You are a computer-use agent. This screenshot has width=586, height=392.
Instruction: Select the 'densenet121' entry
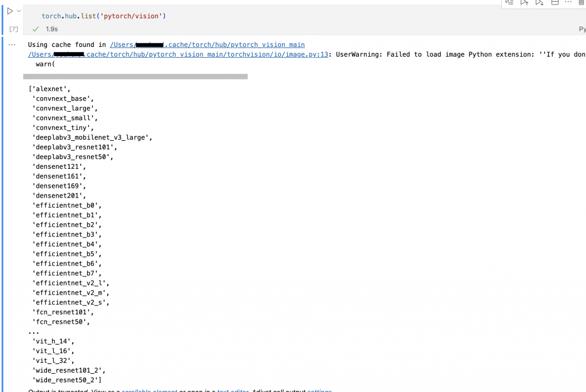click(59, 167)
